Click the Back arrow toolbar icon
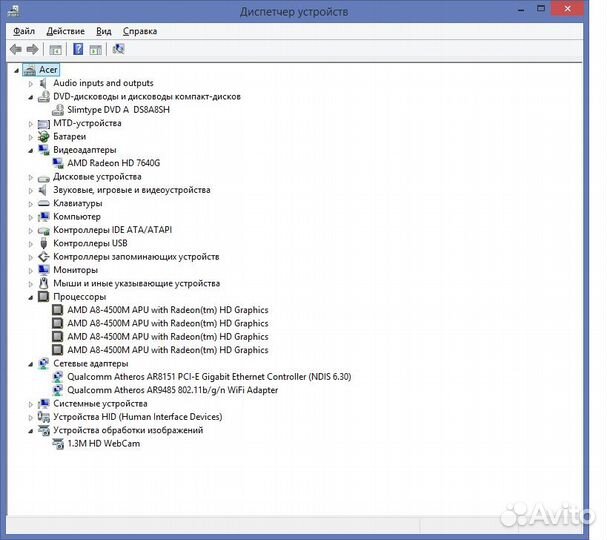Viewport: 607px width, 540px height. click(16, 49)
